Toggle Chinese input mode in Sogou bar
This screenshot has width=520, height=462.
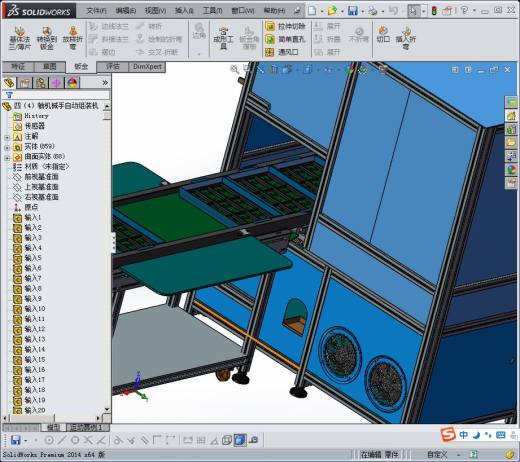pos(463,435)
